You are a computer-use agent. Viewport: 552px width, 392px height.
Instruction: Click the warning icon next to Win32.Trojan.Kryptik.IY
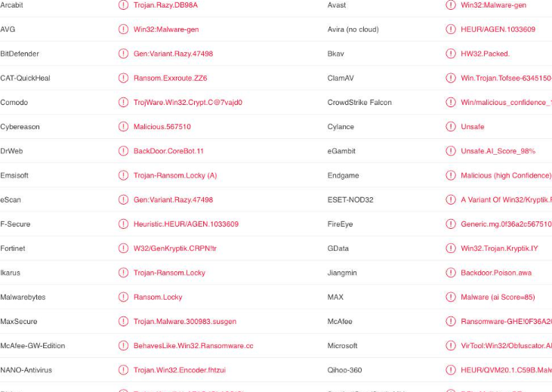click(x=451, y=248)
